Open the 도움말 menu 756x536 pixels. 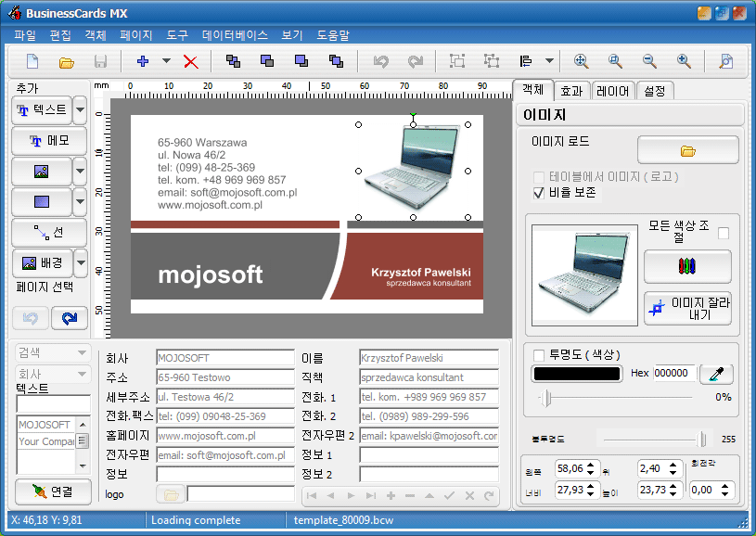333,34
